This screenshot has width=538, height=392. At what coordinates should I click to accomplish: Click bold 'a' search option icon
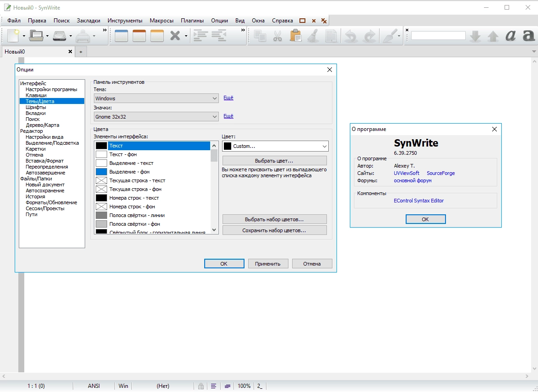[x=529, y=36]
